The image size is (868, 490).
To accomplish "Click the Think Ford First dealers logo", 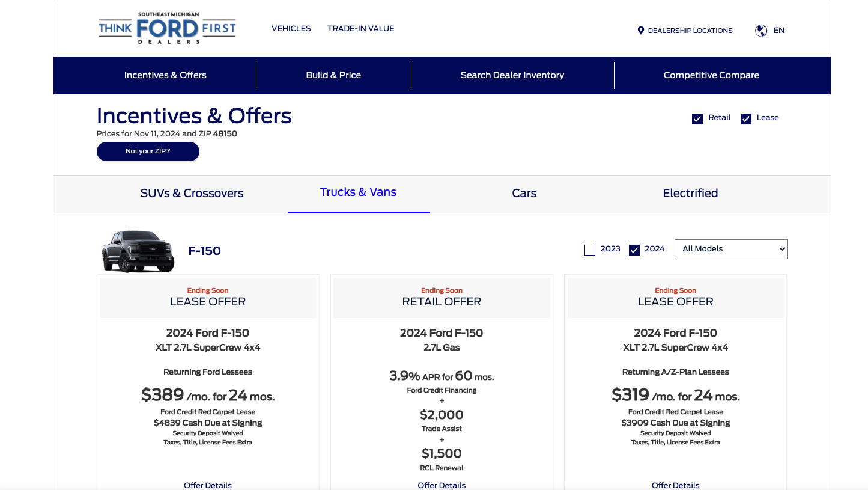I will pos(167,28).
